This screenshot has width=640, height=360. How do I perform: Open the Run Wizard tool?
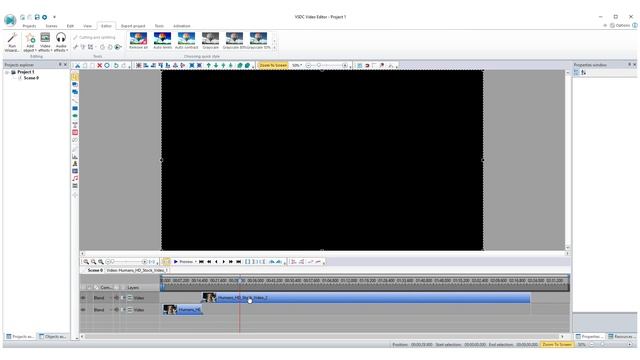click(12, 42)
